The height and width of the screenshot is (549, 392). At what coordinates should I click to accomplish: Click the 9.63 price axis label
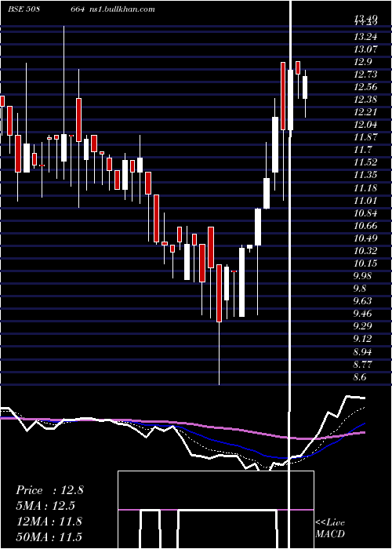(x=363, y=301)
